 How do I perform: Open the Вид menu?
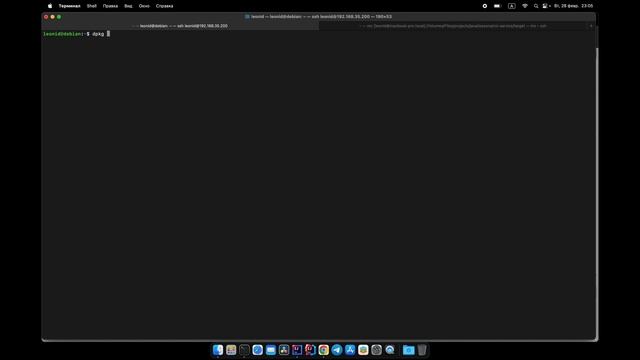[128, 6]
